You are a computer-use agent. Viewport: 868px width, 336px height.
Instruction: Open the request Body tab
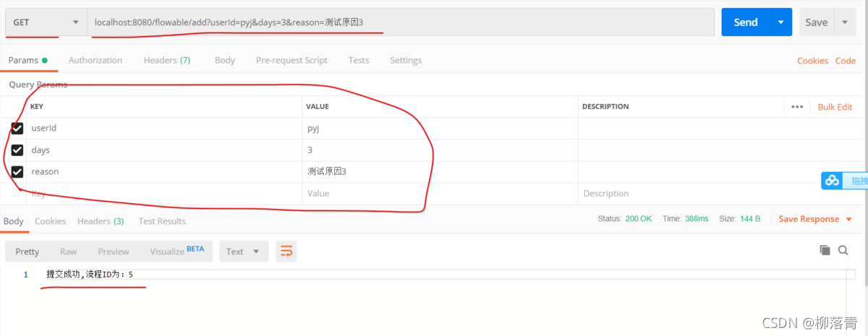(x=225, y=60)
